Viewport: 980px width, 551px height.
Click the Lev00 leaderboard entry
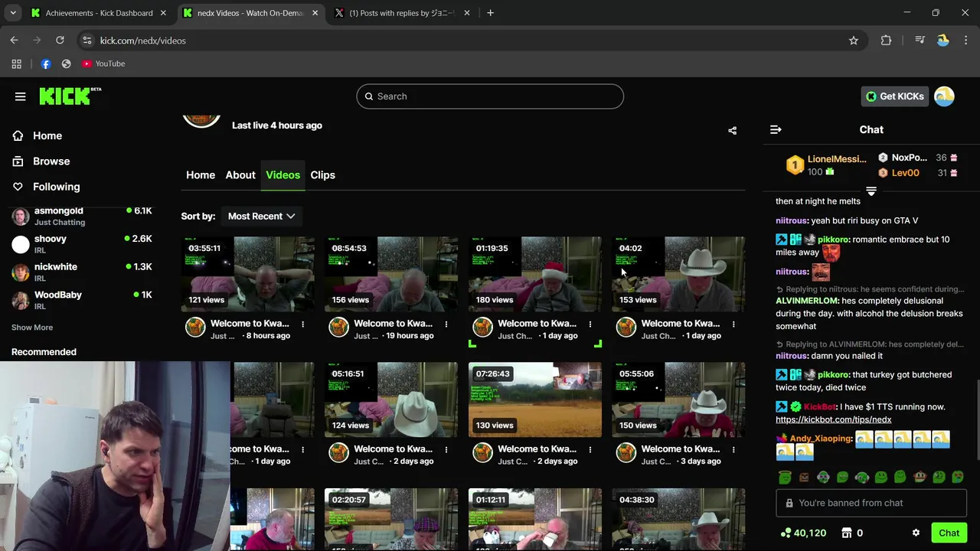[x=905, y=173]
